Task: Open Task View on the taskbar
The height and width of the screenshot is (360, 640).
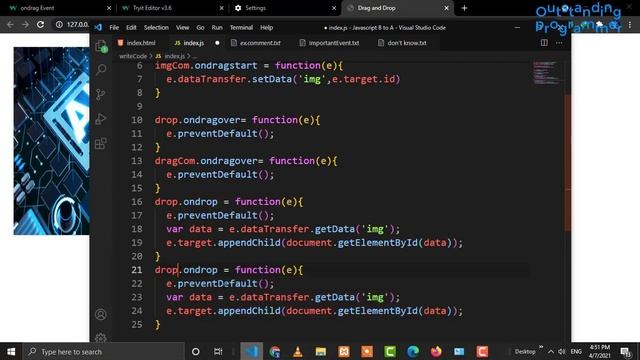Action: 218,351
